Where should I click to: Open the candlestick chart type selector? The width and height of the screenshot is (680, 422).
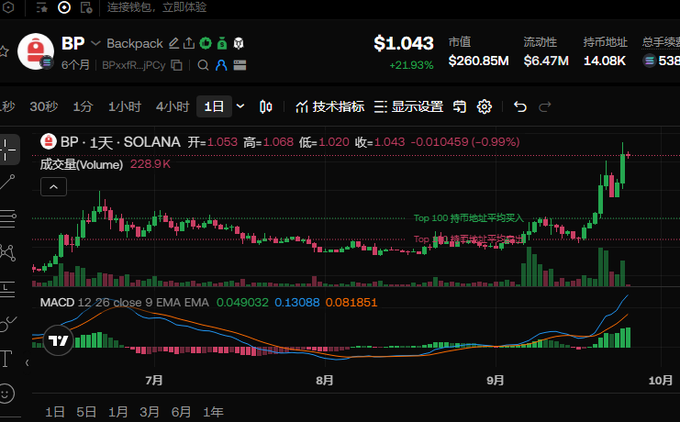click(266, 106)
